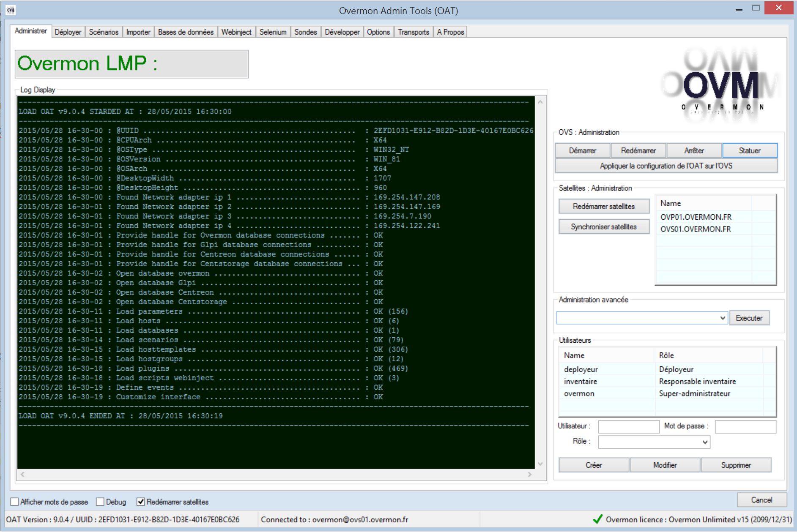797x532 pixels.
Task: Click Appliquer la configuration de l'OAT button
Action: pyautogui.click(x=666, y=166)
